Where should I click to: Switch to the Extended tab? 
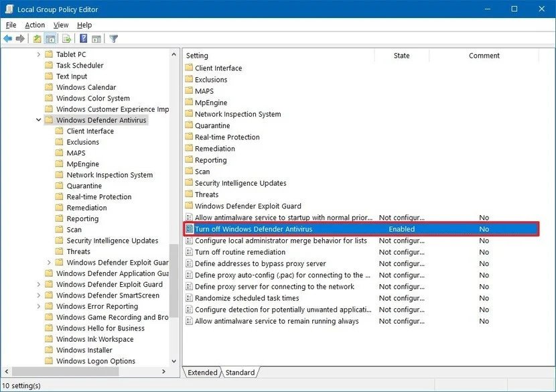(x=202, y=373)
